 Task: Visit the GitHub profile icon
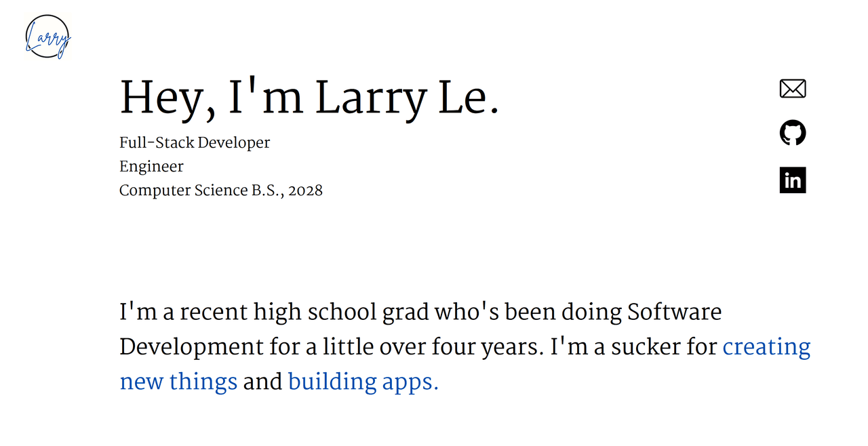[x=793, y=133]
